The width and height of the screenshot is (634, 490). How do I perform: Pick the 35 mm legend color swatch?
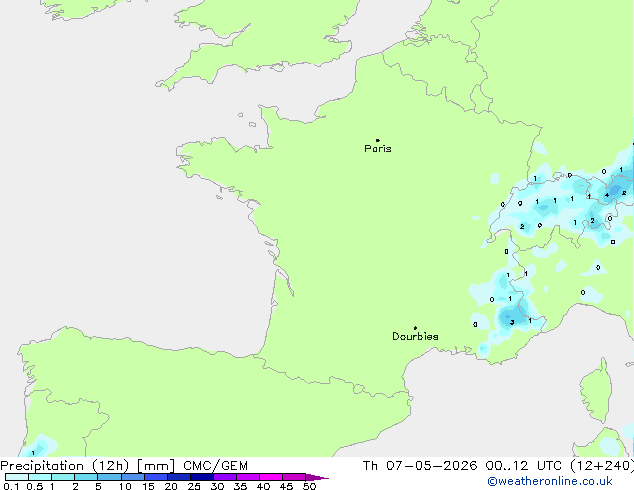pyautogui.click(x=248, y=477)
